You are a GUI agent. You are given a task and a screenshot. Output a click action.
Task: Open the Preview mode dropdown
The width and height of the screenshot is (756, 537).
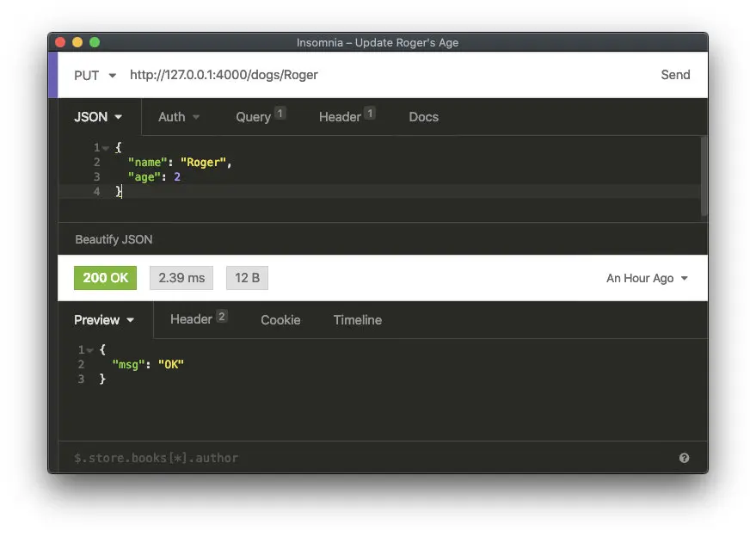104,320
